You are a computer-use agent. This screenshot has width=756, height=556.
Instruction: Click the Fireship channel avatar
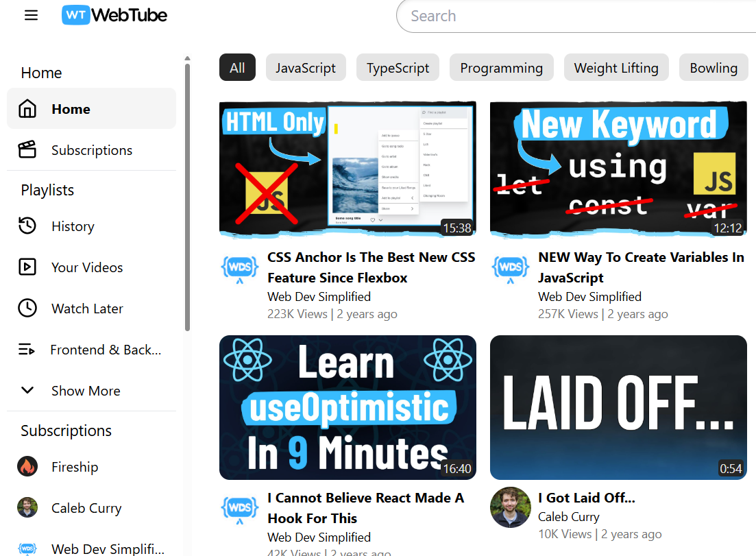[x=27, y=466]
